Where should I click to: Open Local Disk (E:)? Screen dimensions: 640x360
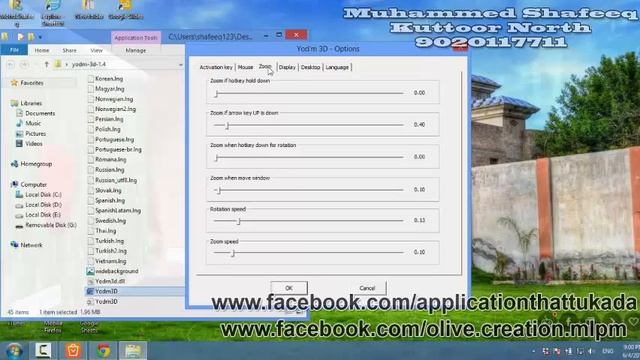point(43,215)
